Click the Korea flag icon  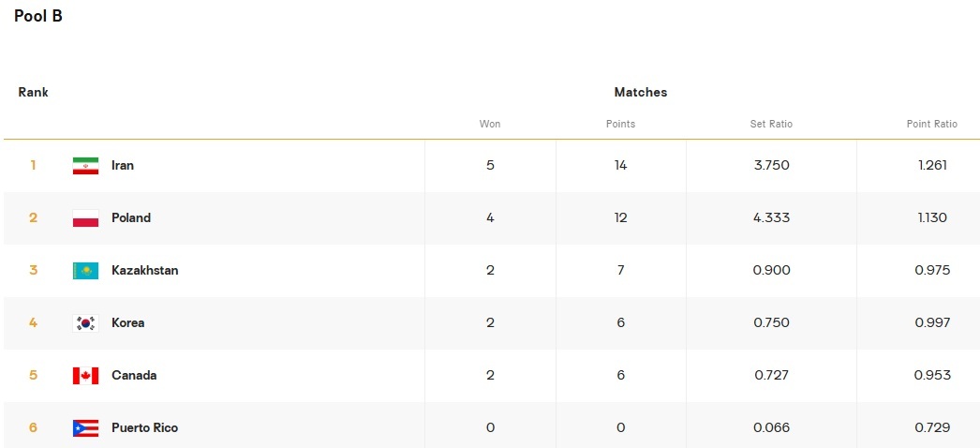(85, 323)
